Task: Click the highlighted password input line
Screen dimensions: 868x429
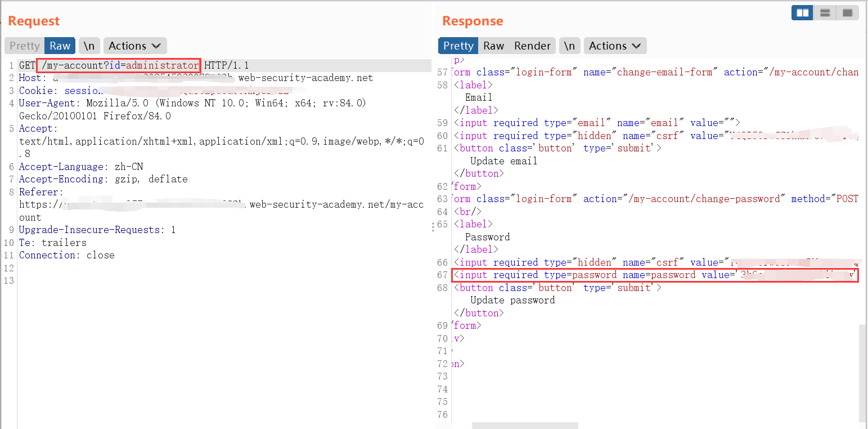Action: click(655, 275)
